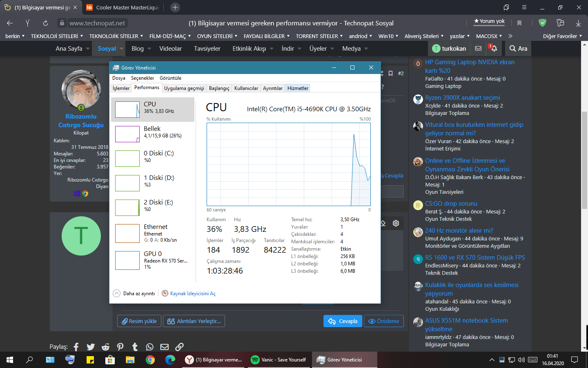Click the blue Cevapla submit button

[x=343, y=321]
